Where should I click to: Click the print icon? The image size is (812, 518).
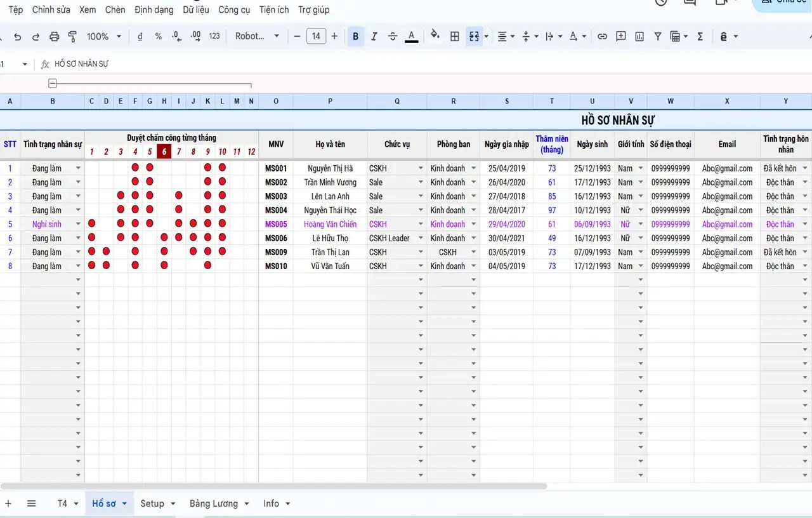pos(55,37)
